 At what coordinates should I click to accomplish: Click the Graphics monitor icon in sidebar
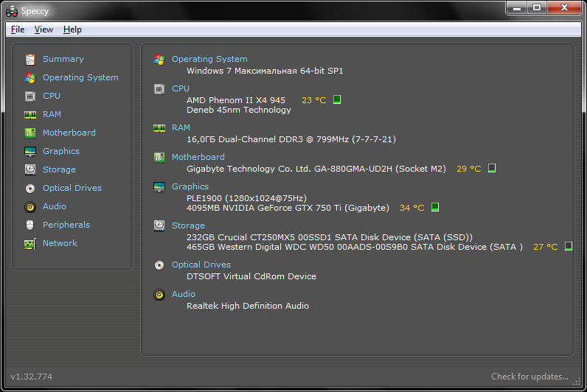coord(30,151)
